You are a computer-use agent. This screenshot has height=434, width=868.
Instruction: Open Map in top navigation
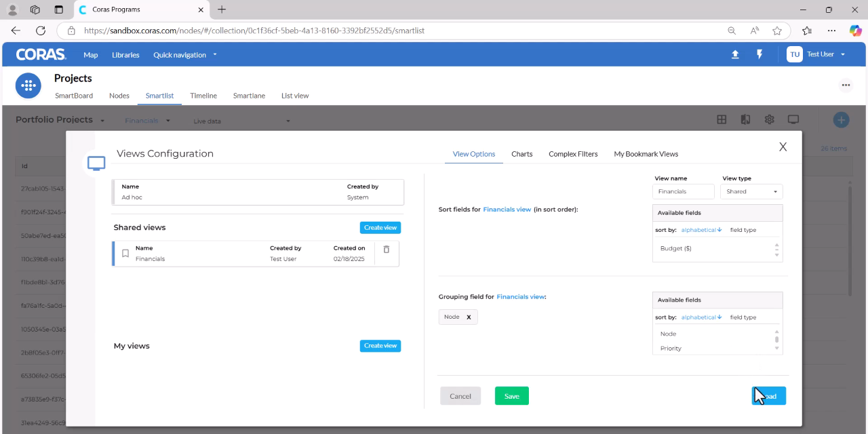pos(91,55)
